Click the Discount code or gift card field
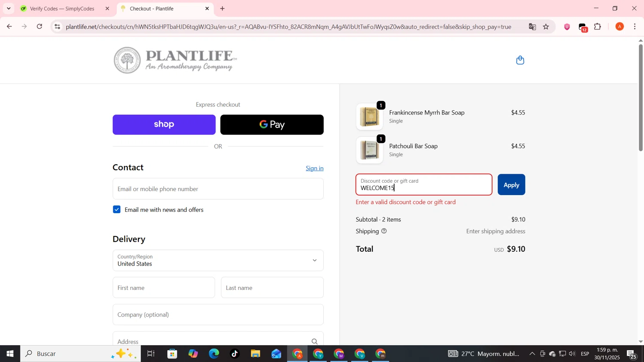 pyautogui.click(x=424, y=184)
